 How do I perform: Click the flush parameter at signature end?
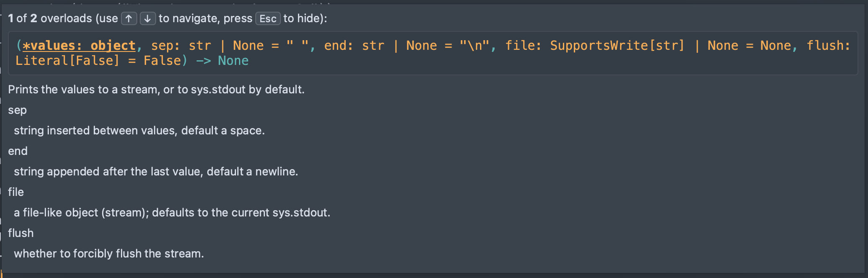click(828, 45)
